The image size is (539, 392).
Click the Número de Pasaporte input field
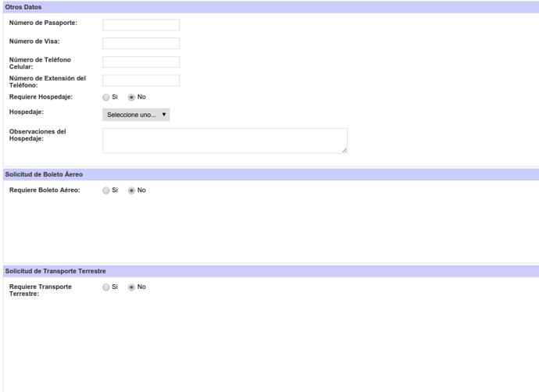pyautogui.click(x=141, y=25)
